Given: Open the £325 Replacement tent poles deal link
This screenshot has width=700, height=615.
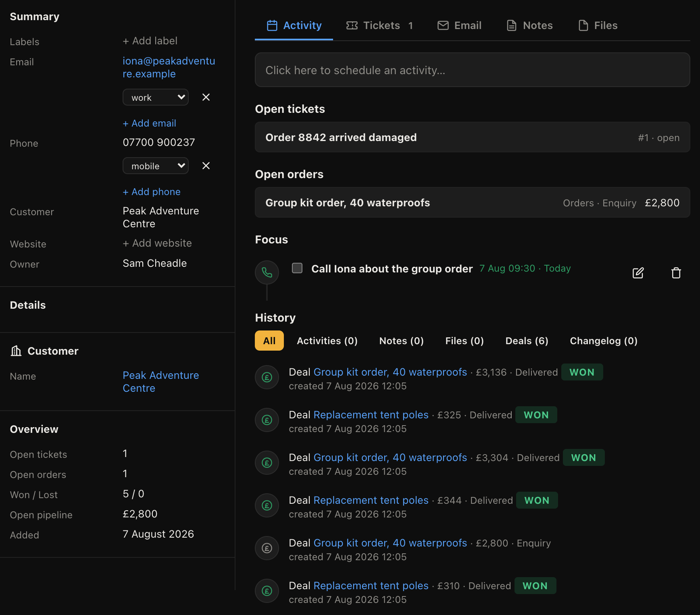Looking at the screenshot, I should tap(371, 415).
